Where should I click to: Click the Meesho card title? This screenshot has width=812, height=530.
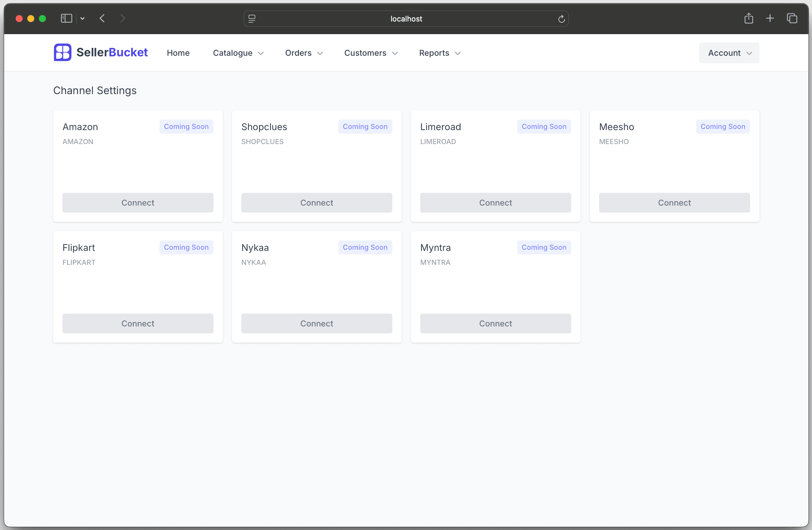tap(617, 127)
